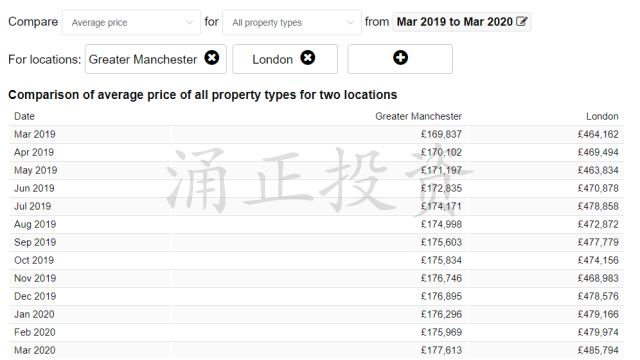The height and width of the screenshot is (360, 640).
Task: Click the London column header
Action: [602, 116]
